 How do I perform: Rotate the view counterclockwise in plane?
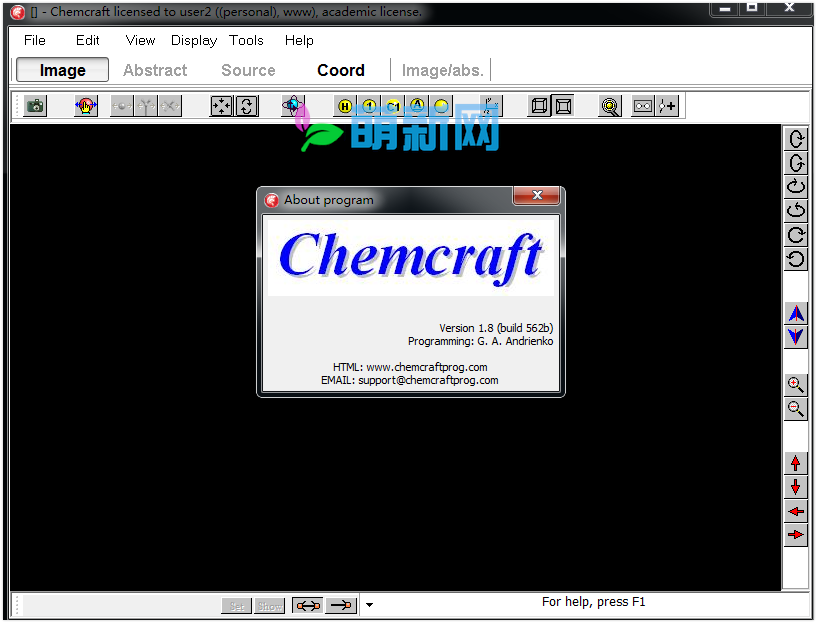coord(796,259)
